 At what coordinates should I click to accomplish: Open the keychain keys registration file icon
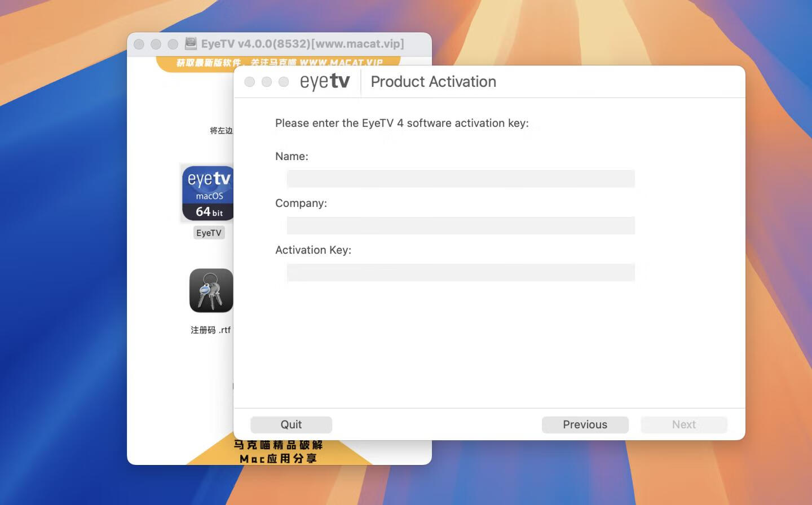click(211, 290)
